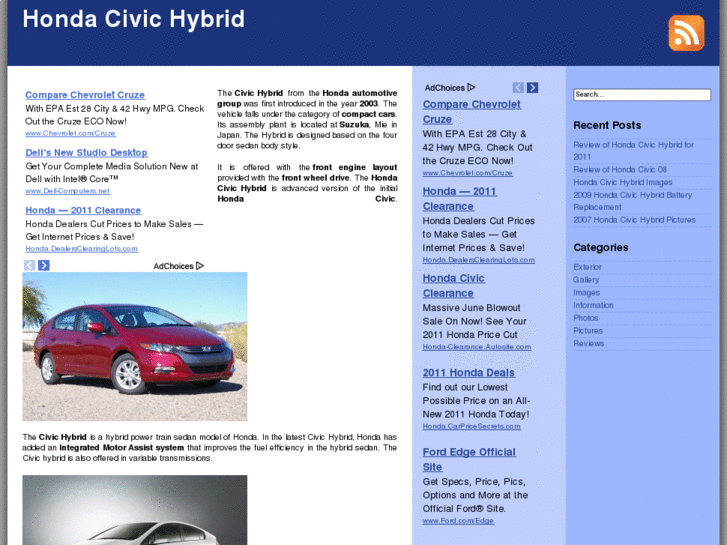Open Honda — 2011 Clearance ad in main content
727x545 pixels.
point(83,211)
